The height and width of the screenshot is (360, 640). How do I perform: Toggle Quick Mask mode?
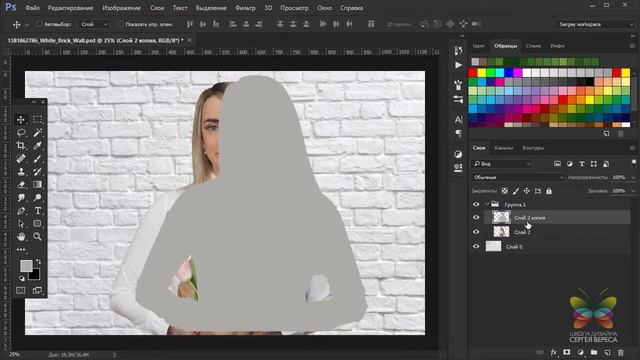pos(20,290)
